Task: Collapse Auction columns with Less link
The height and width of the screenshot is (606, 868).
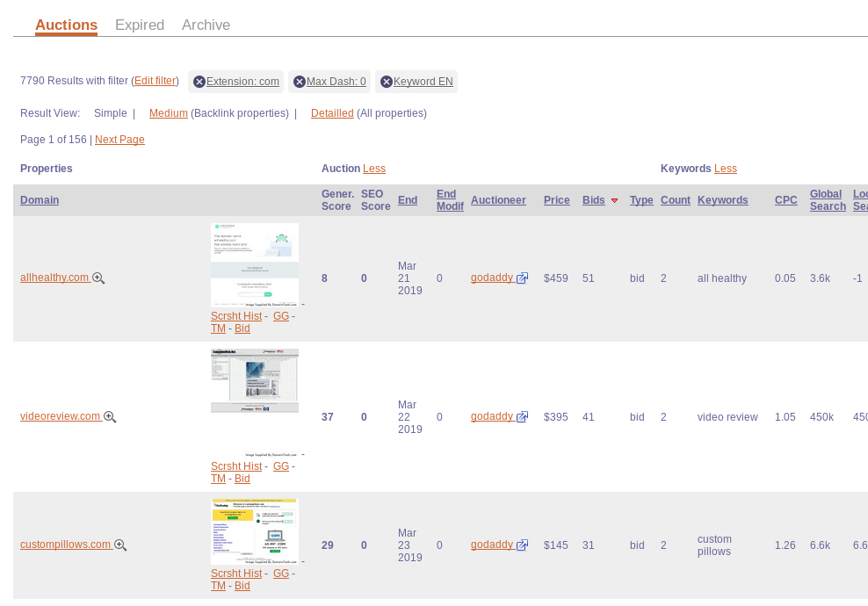Action: click(373, 169)
